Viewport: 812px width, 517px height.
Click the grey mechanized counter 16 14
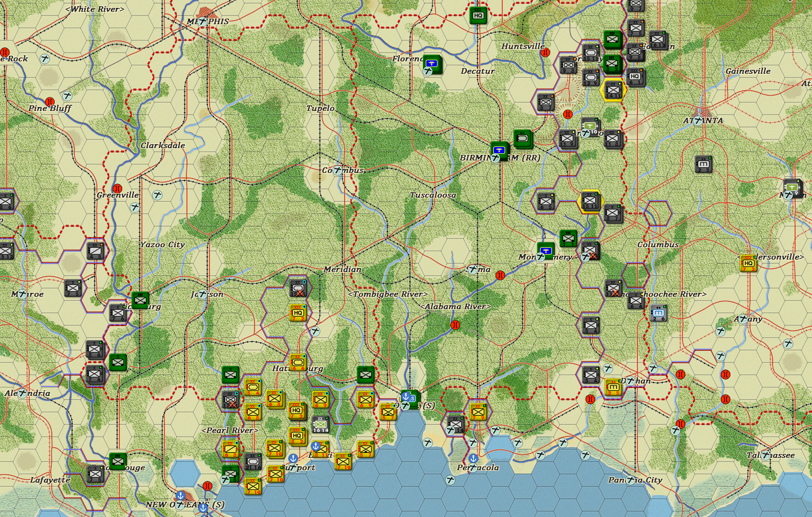320,424
